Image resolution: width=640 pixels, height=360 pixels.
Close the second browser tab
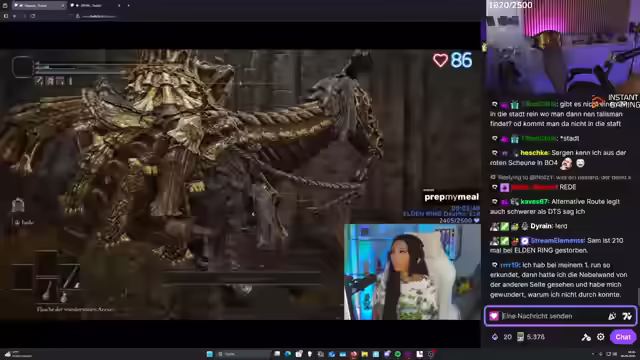coord(119,5)
